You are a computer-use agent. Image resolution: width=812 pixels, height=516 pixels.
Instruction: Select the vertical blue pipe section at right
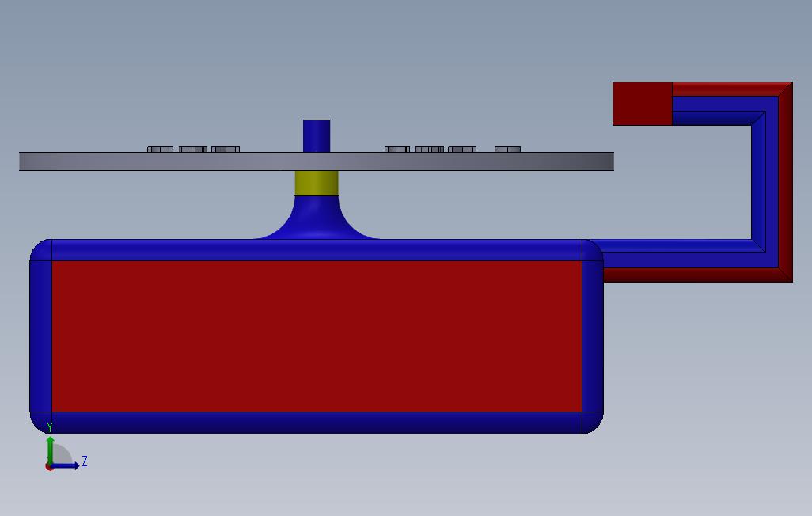click(x=765, y=182)
